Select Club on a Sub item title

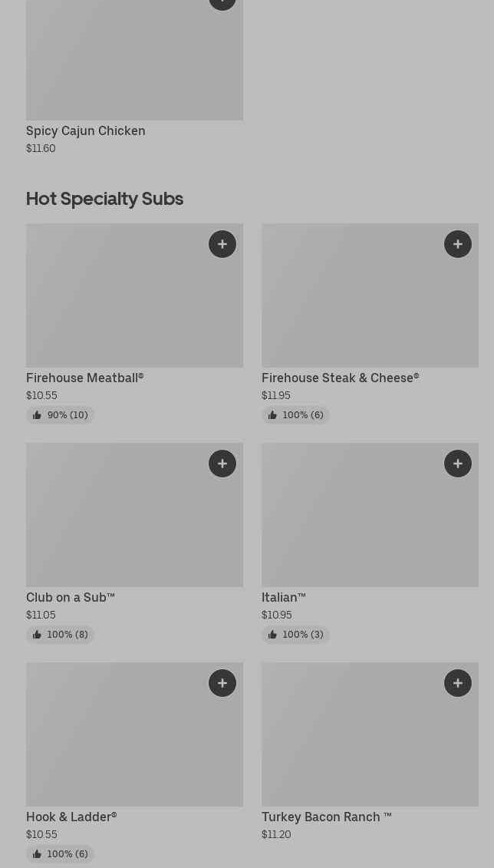pyautogui.click(x=71, y=597)
